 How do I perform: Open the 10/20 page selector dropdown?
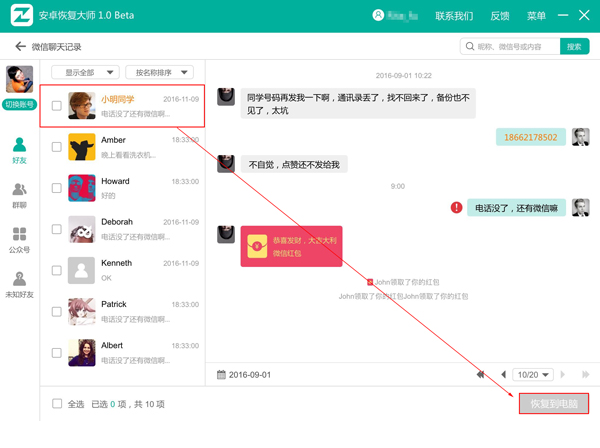coord(533,375)
